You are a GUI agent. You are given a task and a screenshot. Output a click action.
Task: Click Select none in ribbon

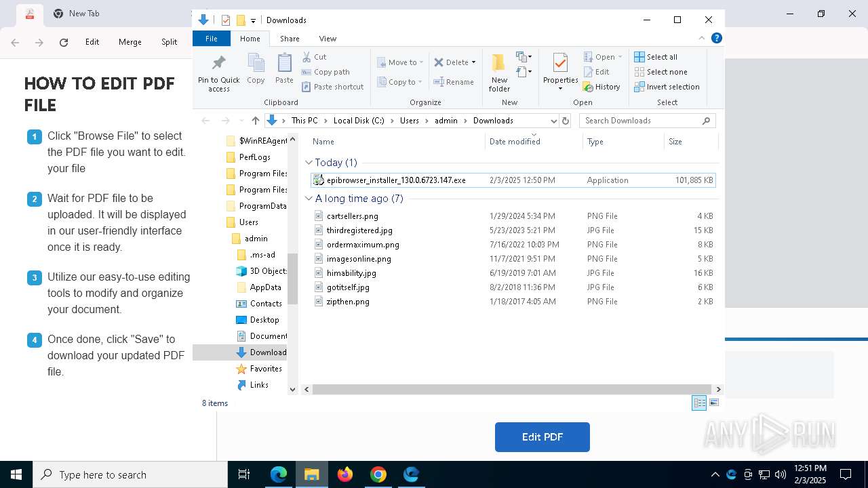(660, 72)
